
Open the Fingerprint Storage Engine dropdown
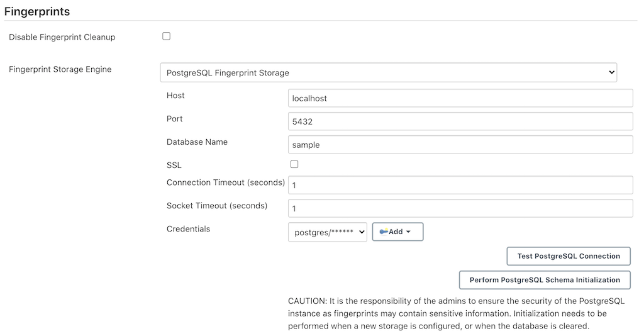click(388, 72)
